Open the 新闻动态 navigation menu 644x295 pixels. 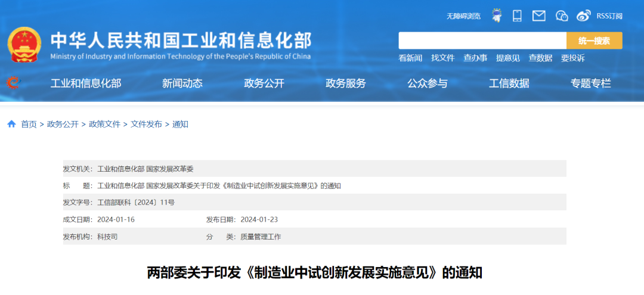click(x=182, y=83)
